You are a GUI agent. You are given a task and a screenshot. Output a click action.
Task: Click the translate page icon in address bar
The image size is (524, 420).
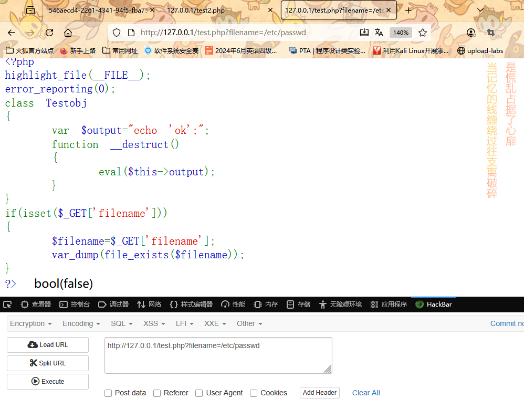point(379,33)
